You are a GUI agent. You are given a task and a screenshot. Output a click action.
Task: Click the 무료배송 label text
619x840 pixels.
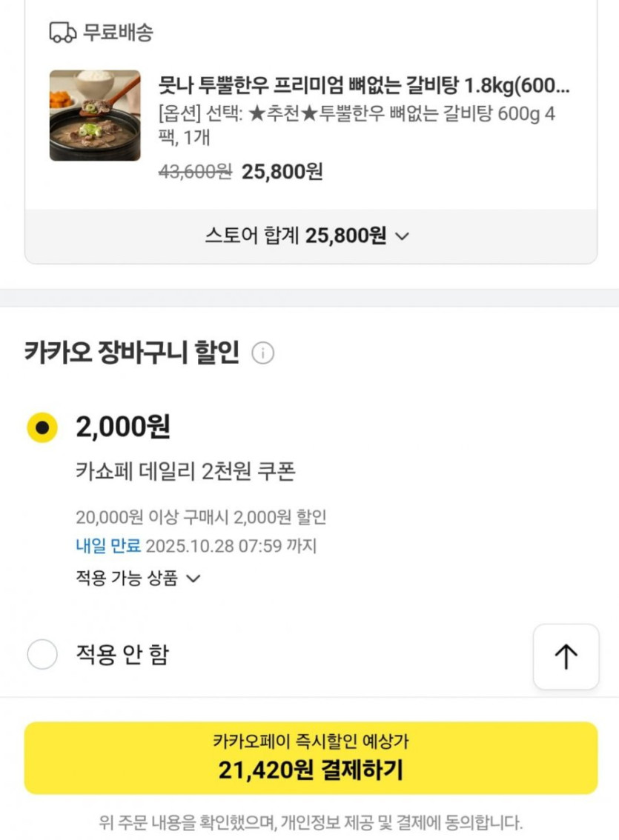[x=119, y=33]
